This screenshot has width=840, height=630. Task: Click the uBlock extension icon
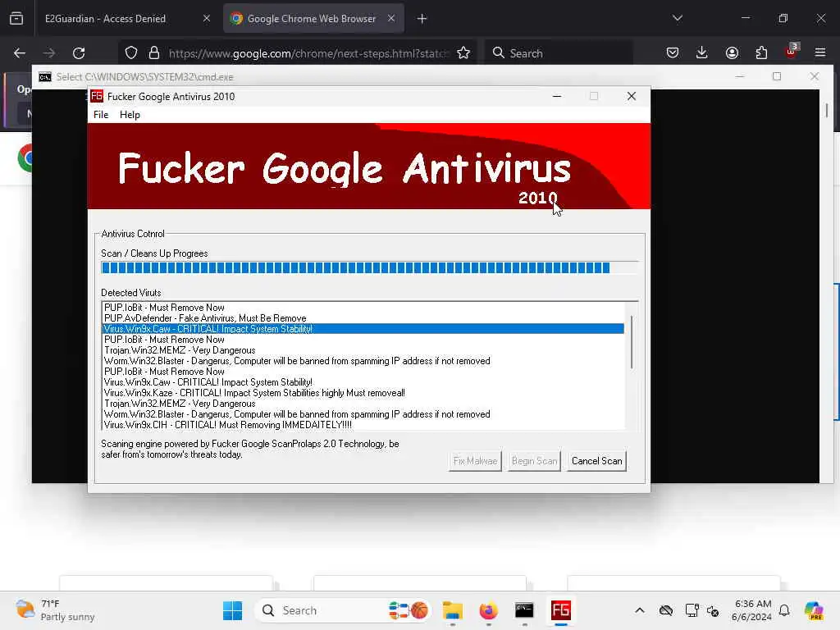792,52
